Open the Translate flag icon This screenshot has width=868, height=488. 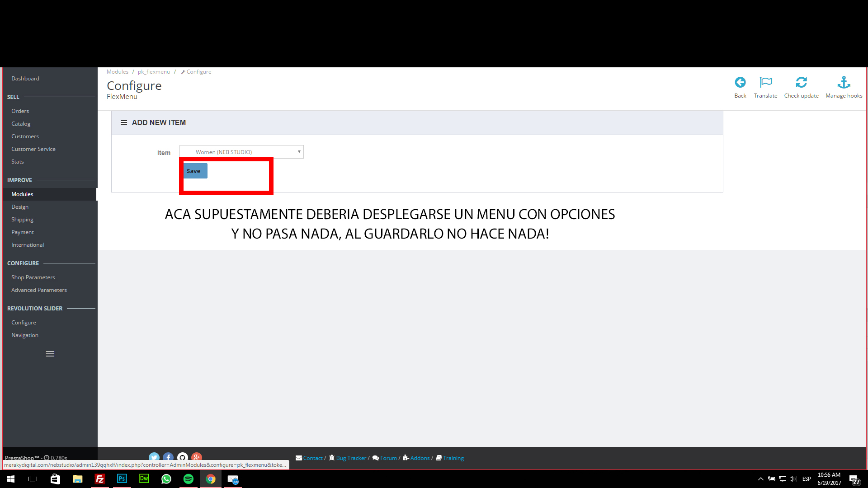765,82
